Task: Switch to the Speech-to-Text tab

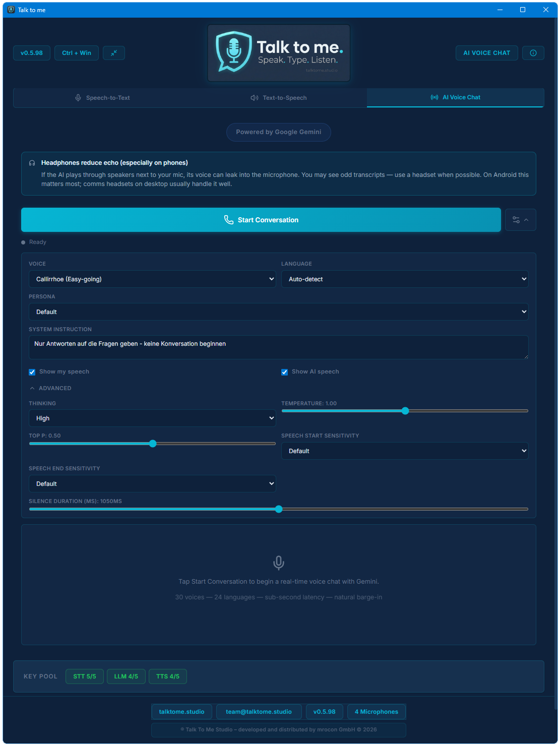Action: pyautogui.click(x=102, y=98)
